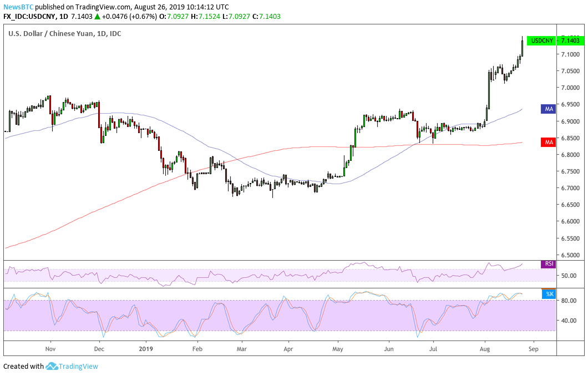Click the Aug label on time axis
588x376 pixels.
pyautogui.click(x=485, y=349)
